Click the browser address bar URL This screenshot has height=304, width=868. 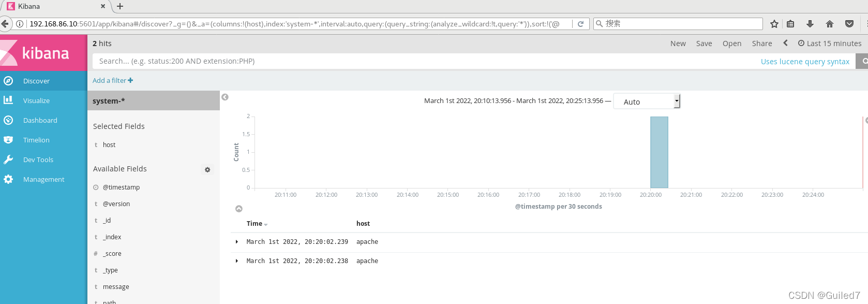click(295, 24)
